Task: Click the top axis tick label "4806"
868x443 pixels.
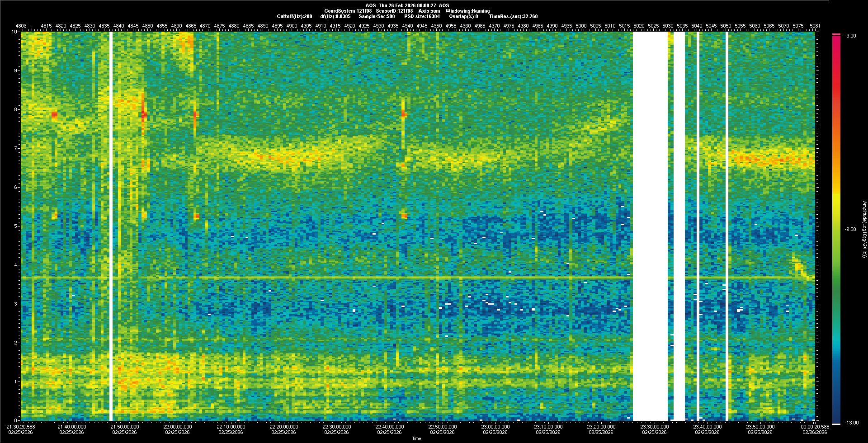Action: 21,26
